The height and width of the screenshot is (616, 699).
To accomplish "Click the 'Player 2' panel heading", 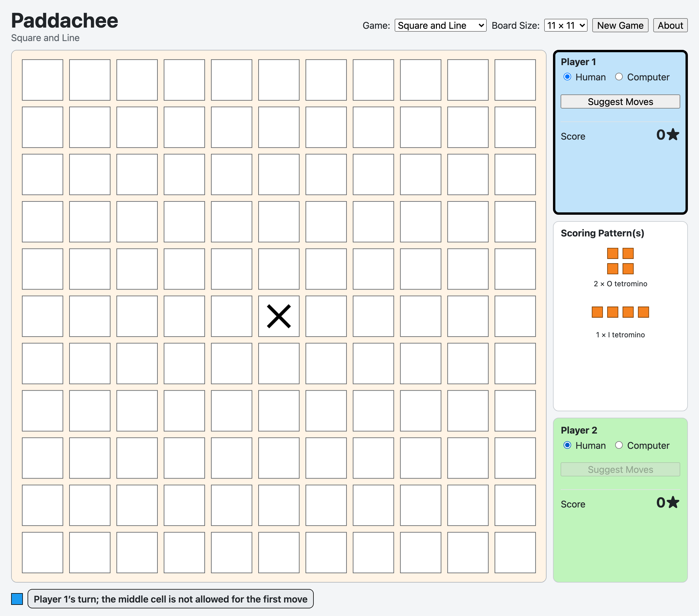I will point(578,430).
